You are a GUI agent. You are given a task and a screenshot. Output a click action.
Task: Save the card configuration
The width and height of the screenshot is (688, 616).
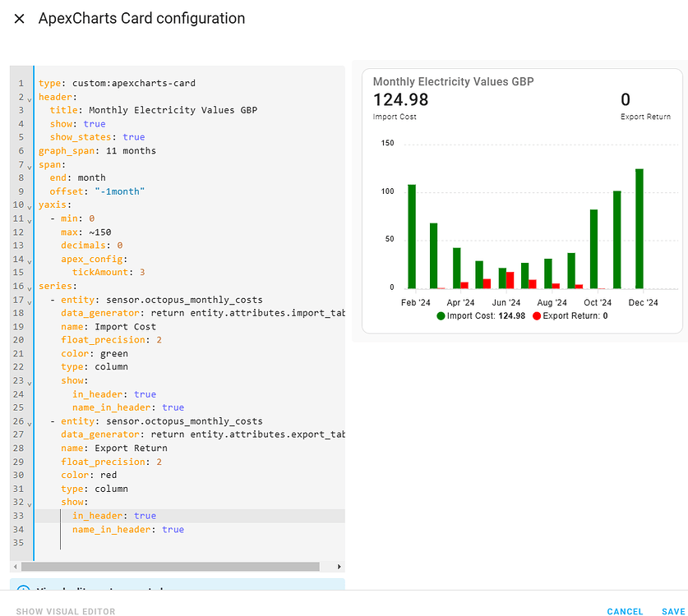pyautogui.click(x=673, y=611)
